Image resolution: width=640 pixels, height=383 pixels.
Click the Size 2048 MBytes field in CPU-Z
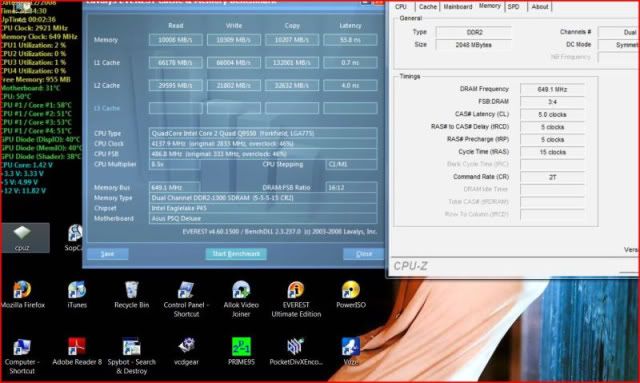(x=474, y=45)
